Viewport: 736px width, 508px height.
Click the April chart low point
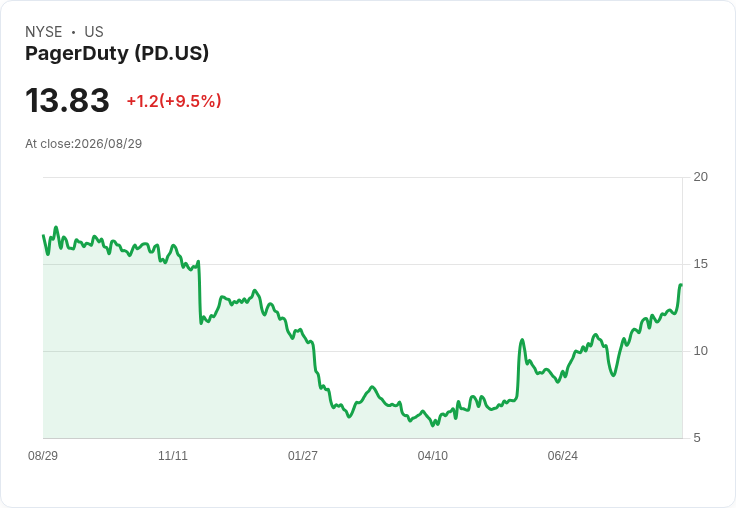coord(433,425)
